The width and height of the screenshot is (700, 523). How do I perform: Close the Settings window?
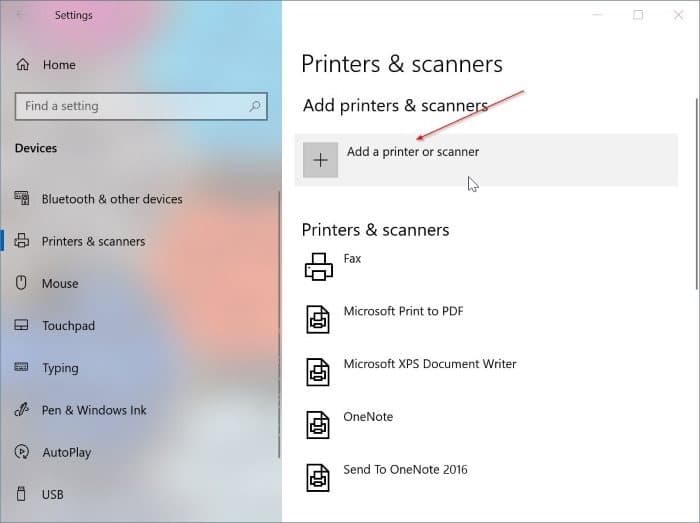(x=679, y=15)
